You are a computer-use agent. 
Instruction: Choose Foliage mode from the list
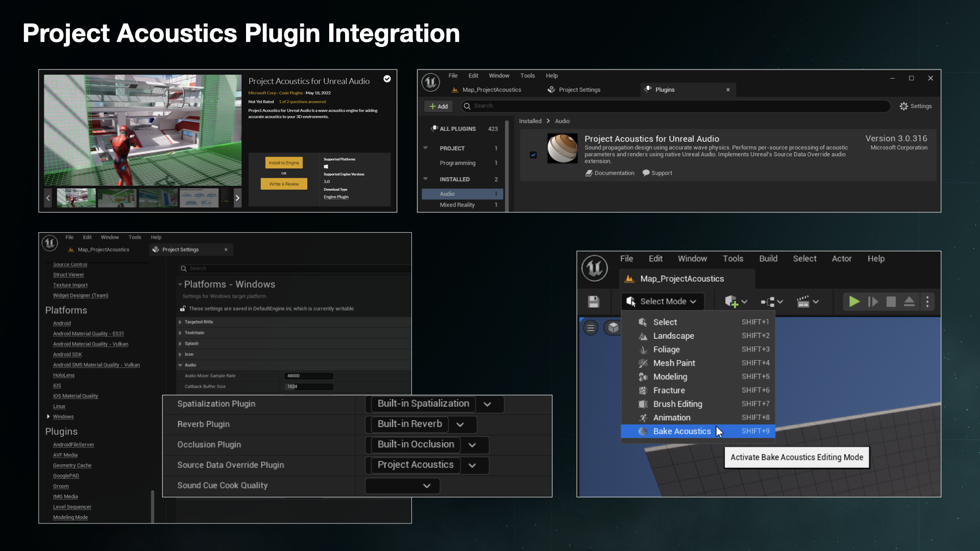click(x=698, y=349)
